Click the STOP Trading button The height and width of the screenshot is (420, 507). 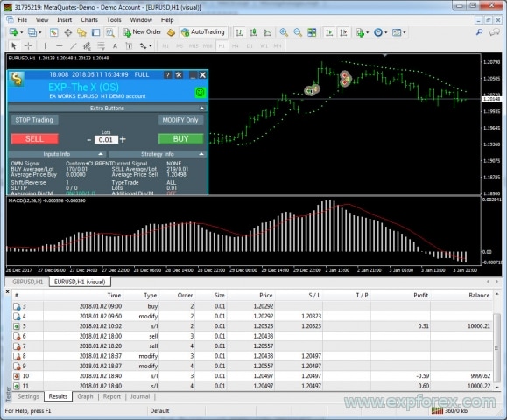pos(35,120)
